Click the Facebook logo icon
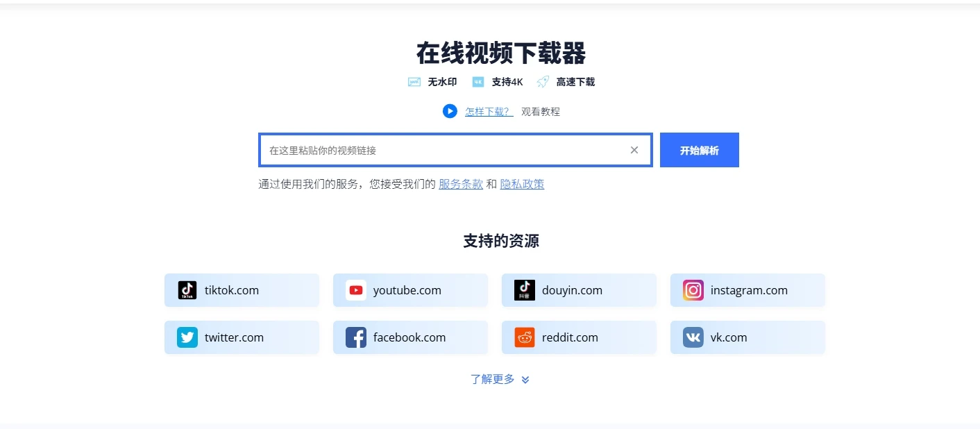 coord(356,337)
